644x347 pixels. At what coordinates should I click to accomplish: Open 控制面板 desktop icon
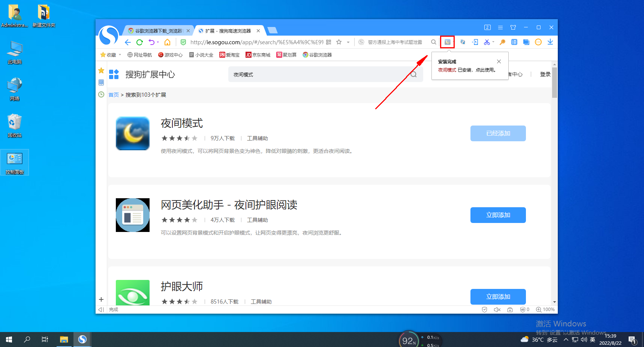pos(15,163)
